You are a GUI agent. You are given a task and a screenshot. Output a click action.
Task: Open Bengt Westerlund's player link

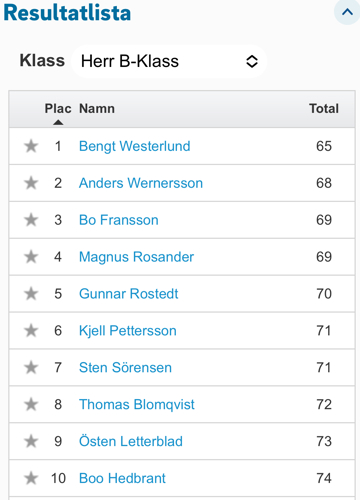135,146
